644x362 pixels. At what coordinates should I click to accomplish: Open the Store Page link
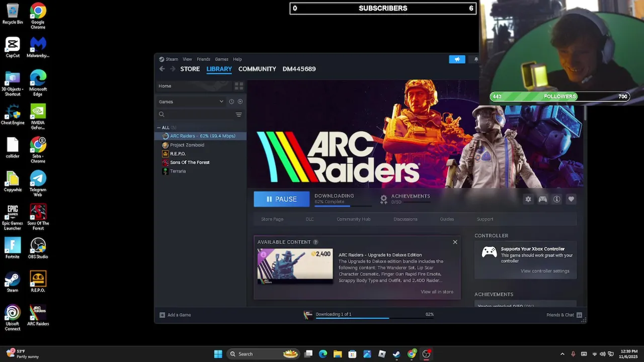(272, 219)
